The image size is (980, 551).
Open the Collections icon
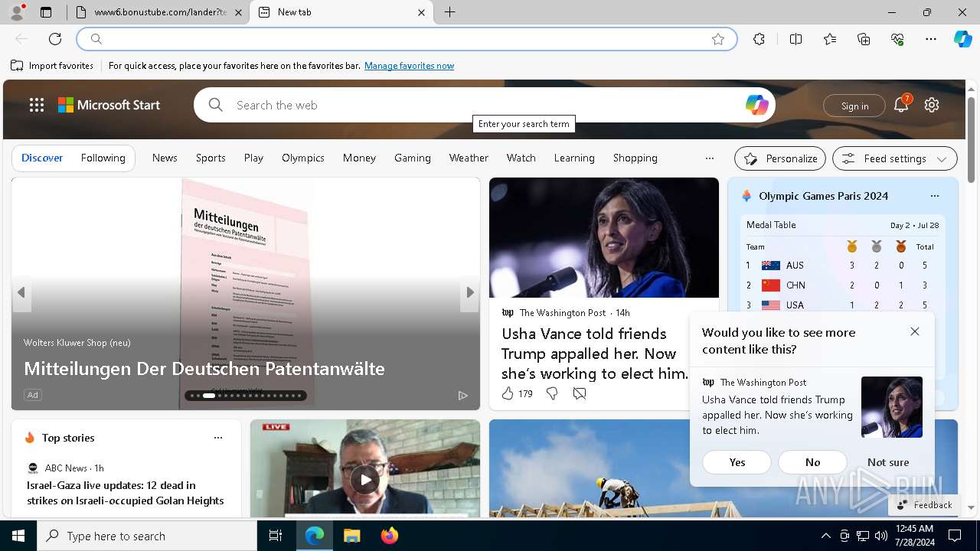[x=864, y=39]
